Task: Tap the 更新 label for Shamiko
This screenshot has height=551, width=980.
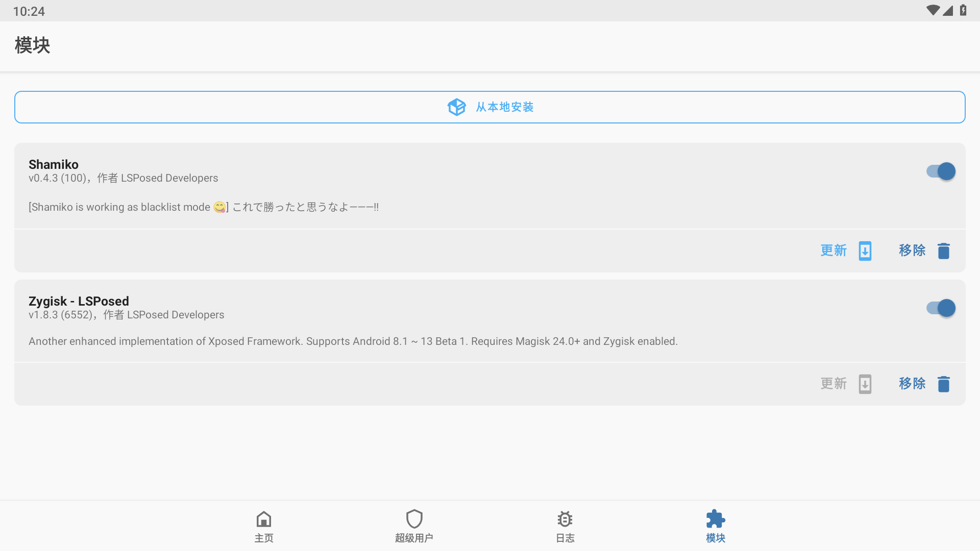Action: point(834,251)
